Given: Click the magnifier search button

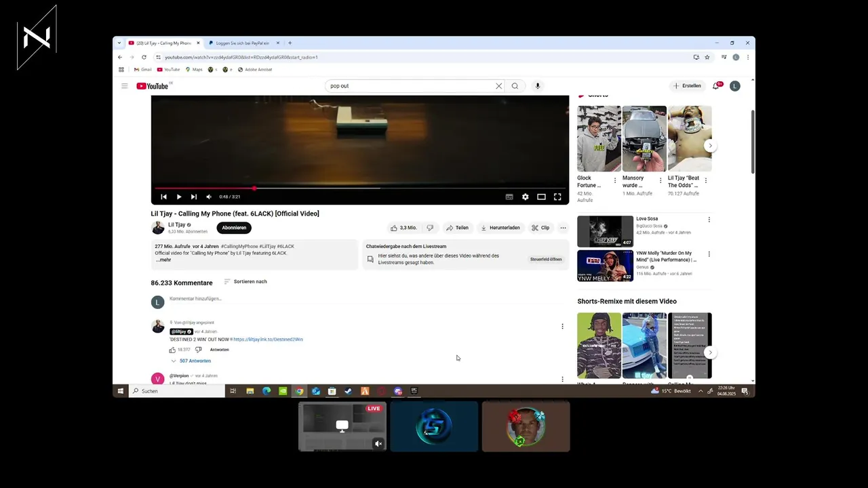Looking at the screenshot, I should [x=515, y=86].
